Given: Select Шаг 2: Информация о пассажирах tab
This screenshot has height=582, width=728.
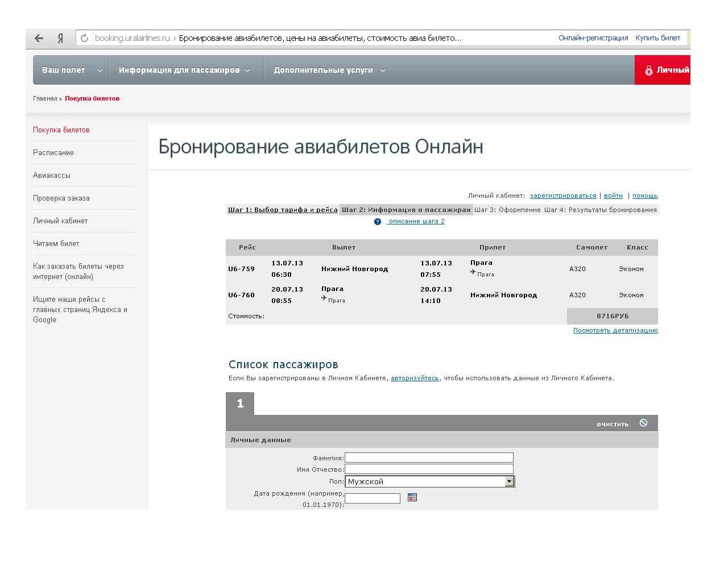Looking at the screenshot, I should click(406, 210).
